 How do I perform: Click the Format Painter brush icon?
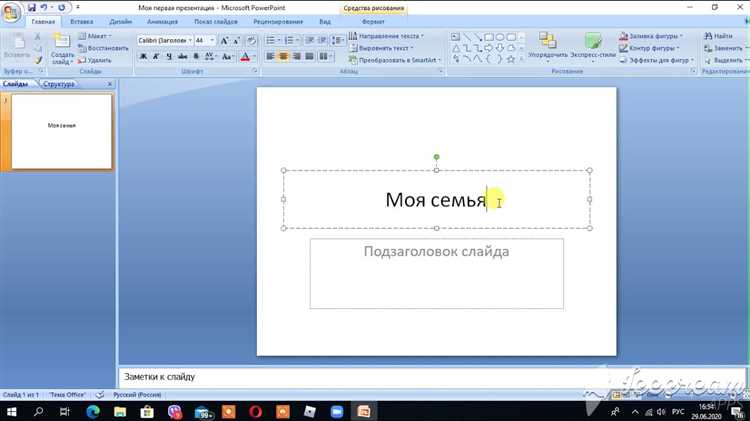click(x=38, y=60)
